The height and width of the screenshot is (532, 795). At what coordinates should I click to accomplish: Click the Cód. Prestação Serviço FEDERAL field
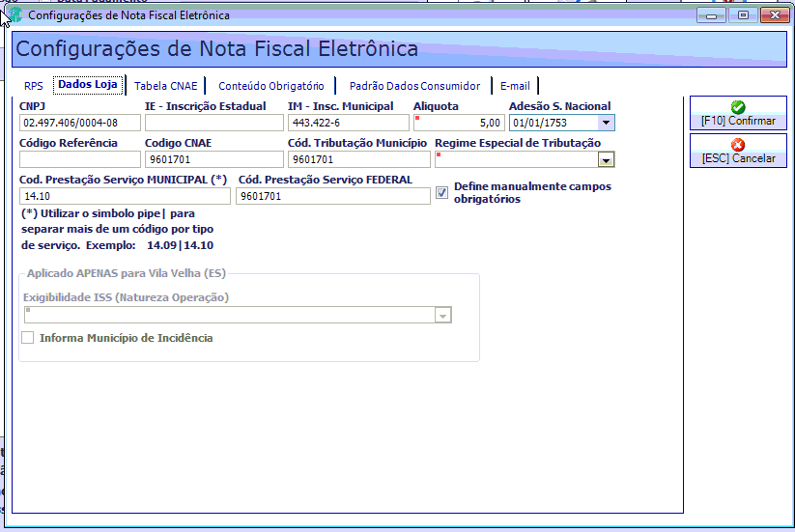(x=333, y=196)
